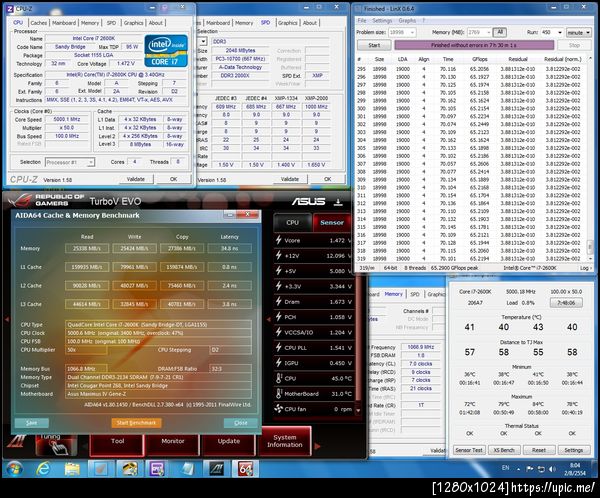Click the XS Bench button in Real Temp
The height and width of the screenshot is (498, 600).
coord(504,450)
